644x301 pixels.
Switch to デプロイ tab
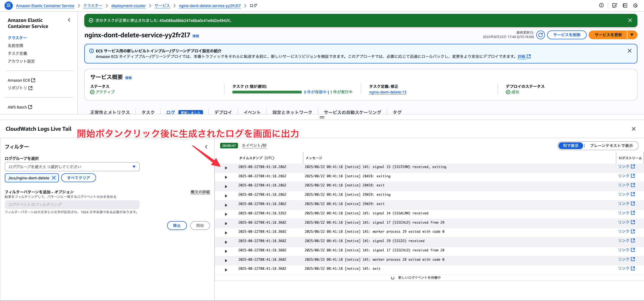coord(223,112)
